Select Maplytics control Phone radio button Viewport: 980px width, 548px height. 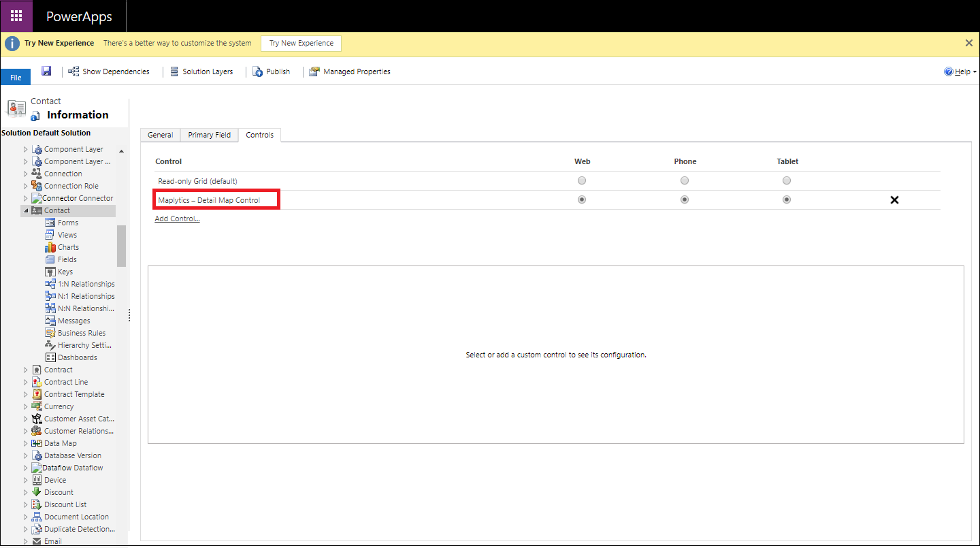(x=685, y=199)
